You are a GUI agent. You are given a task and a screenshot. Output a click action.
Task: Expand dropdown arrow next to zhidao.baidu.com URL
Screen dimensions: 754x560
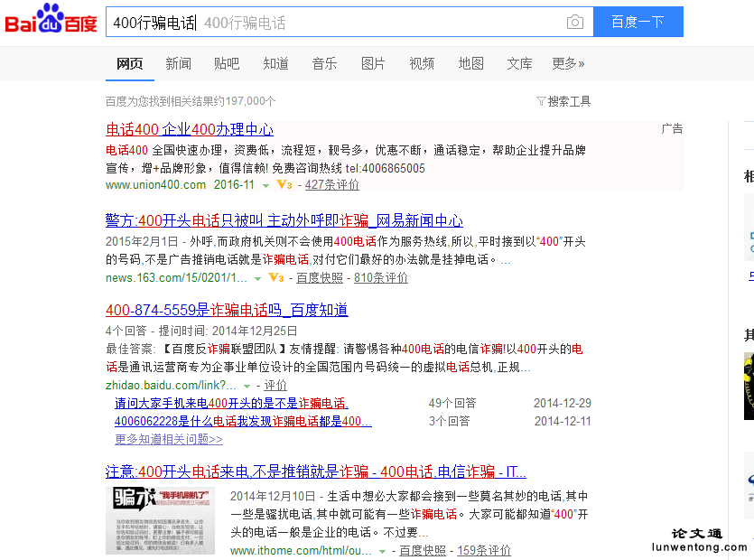click(x=247, y=387)
